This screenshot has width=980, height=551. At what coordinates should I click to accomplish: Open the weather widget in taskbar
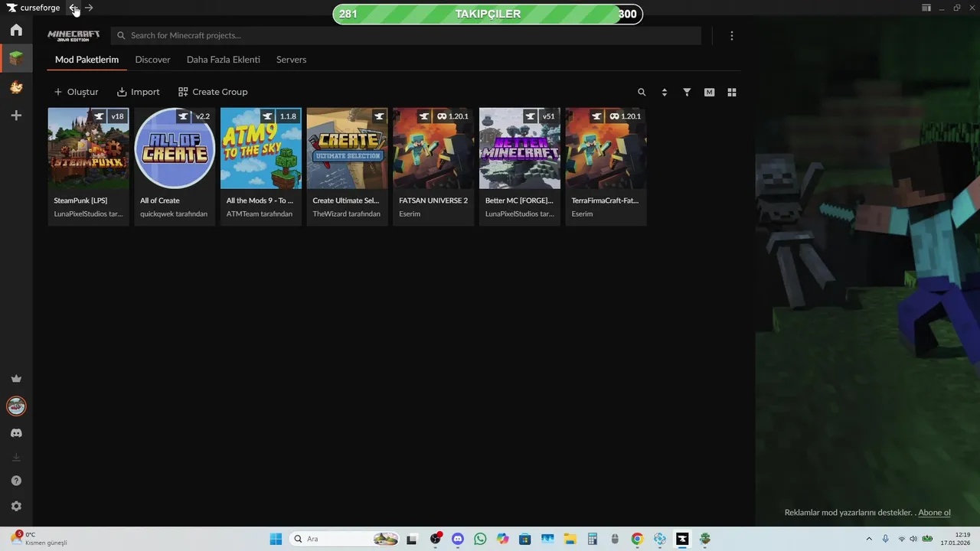(x=40, y=539)
